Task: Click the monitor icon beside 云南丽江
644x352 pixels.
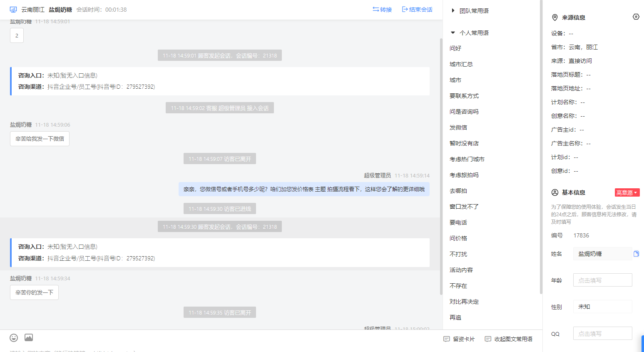Action: point(13,10)
